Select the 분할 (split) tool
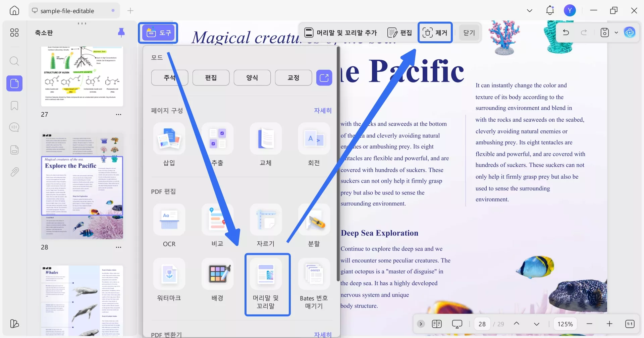This screenshot has width=644, height=338. pos(314,225)
